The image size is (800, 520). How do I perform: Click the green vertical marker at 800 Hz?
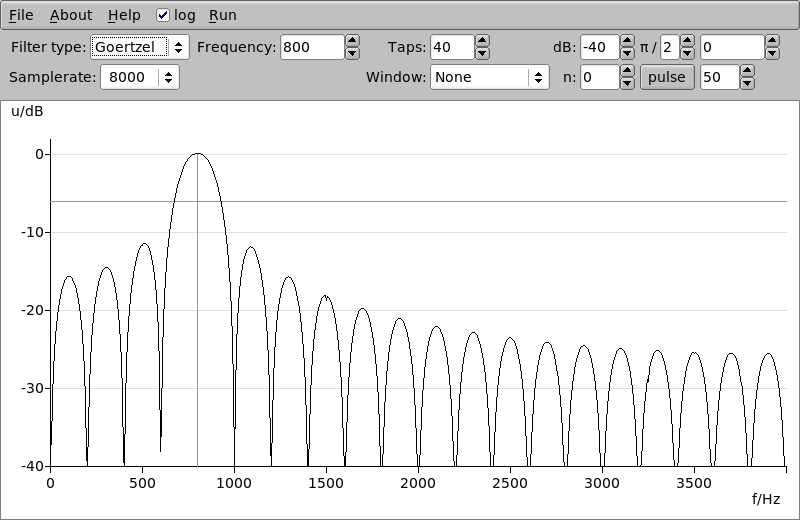tap(197, 310)
